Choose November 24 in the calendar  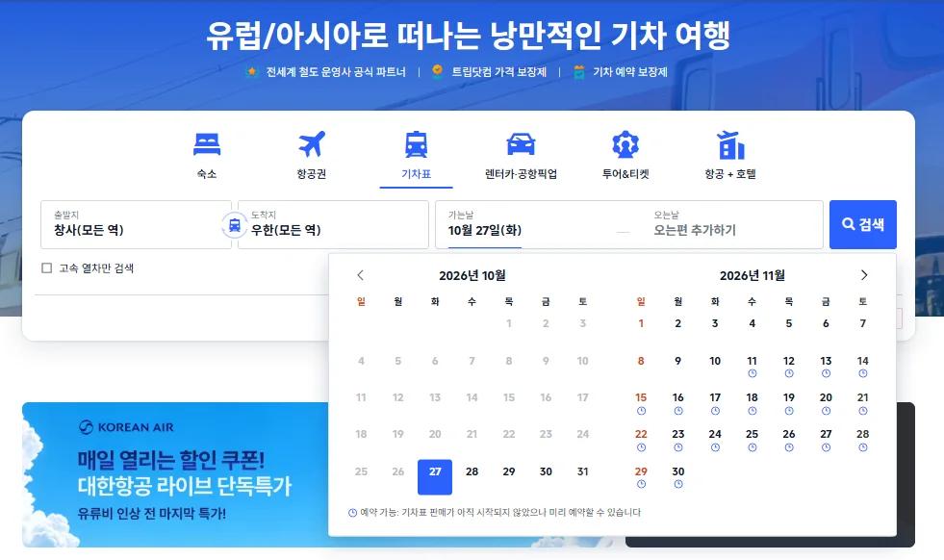(715, 440)
